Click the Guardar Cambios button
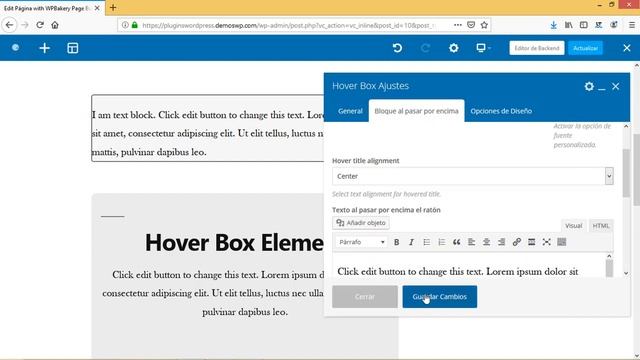640x360 pixels. pyautogui.click(x=440, y=297)
